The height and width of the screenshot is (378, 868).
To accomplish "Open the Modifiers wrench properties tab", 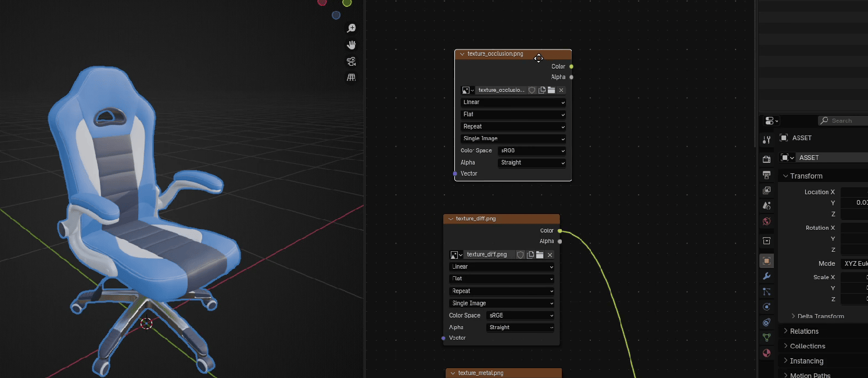I will (766, 276).
